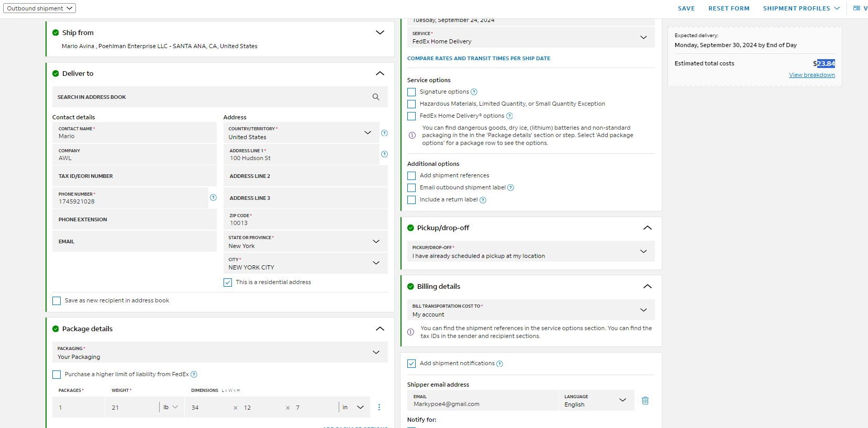This screenshot has height=428, width=868.
Task: Open Country/Territory dropdown
Action: pos(301,133)
